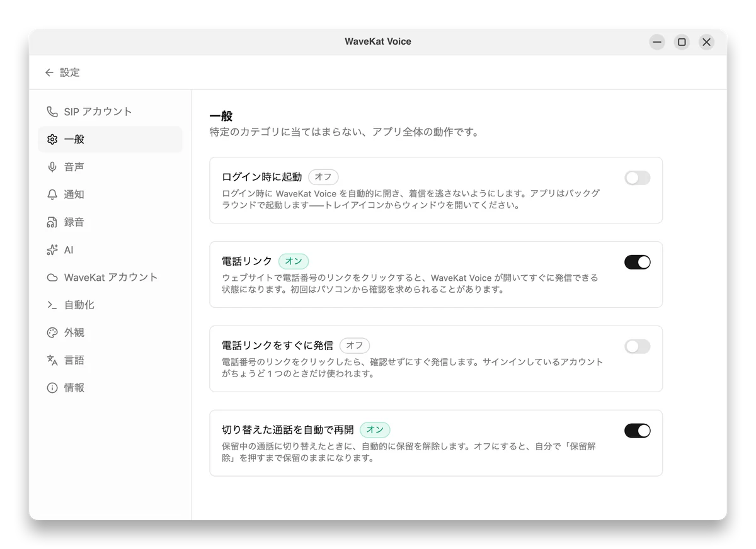Open the 録音 settings section
This screenshot has width=756, height=549.
click(110, 222)
